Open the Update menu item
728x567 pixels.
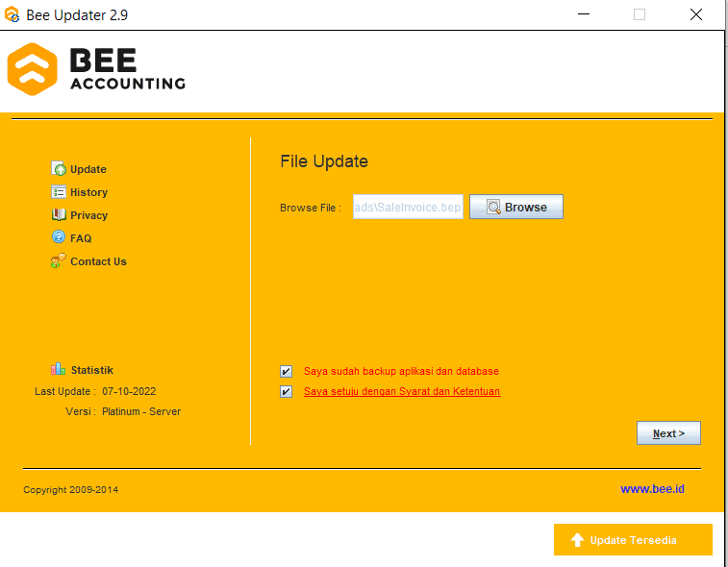(x=88, y=169)
